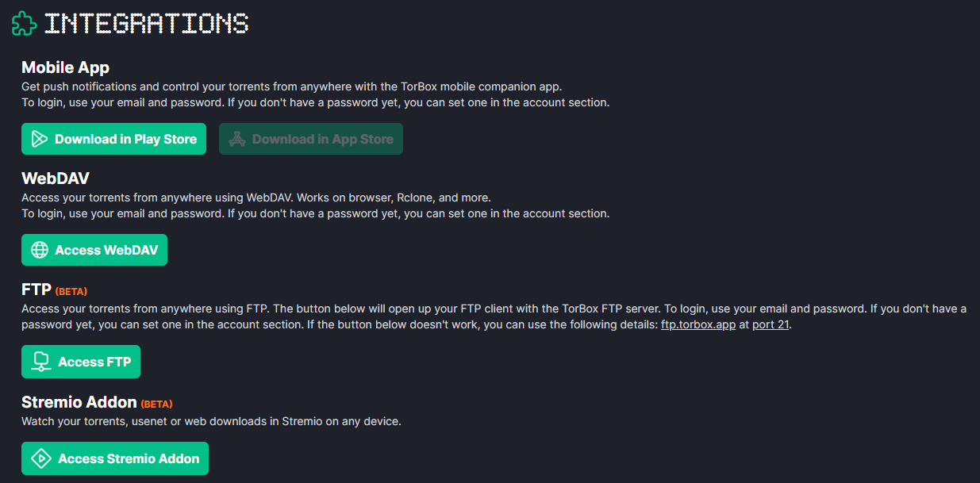Click the Google Play triangle icon
Viewport: 980px width, 483px height.
click(x=38, y=138)
